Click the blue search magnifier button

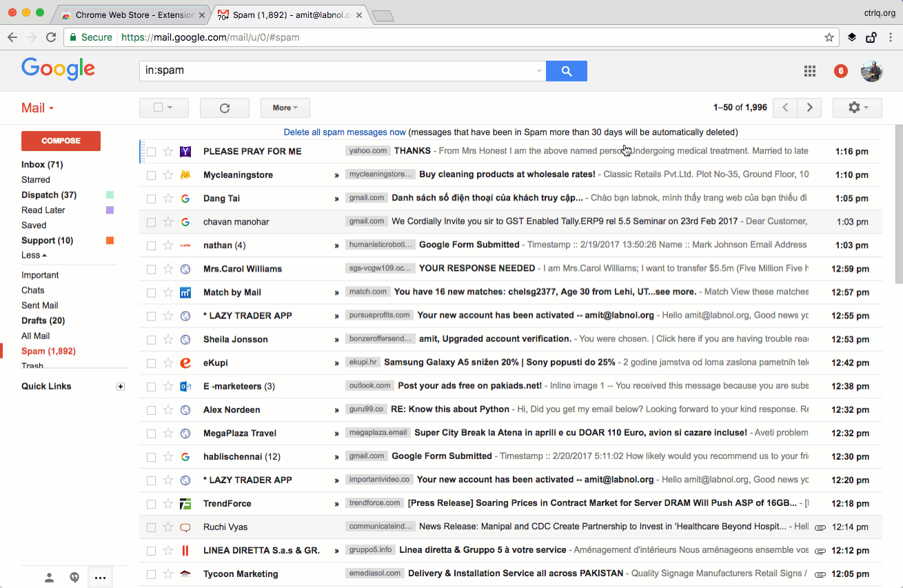coord(566,70)
